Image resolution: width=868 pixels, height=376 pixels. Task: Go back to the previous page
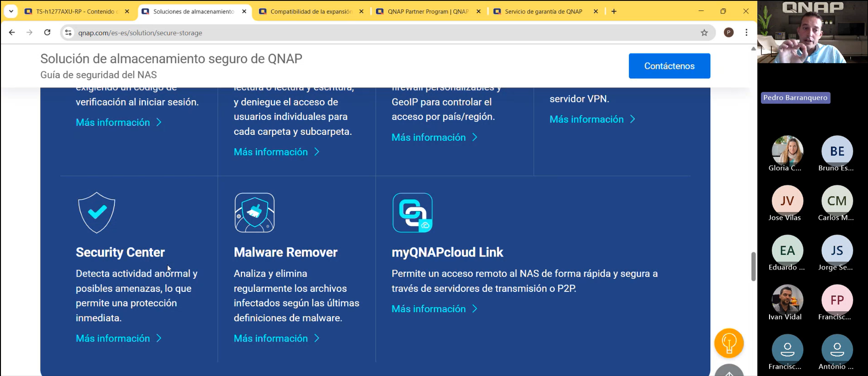pos(12,32)
